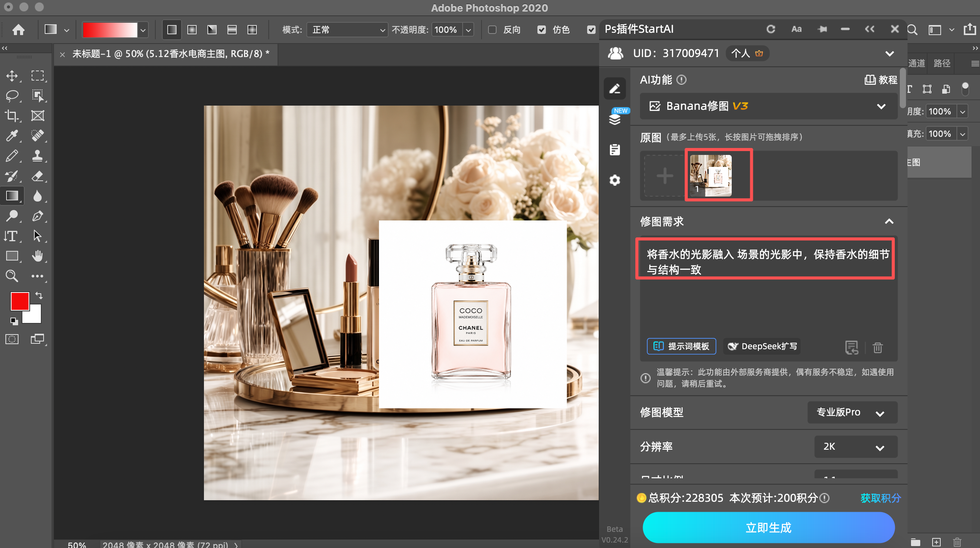Switch to the 通道 channels tab
This screenshot has width=980, height=548.
[x=916, y=63]
